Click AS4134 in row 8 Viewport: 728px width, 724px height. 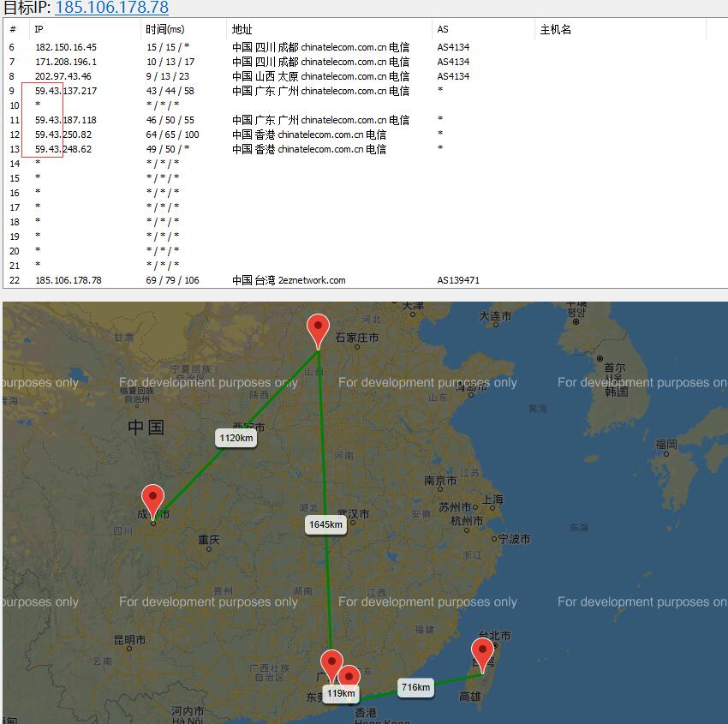click(453, 76)
